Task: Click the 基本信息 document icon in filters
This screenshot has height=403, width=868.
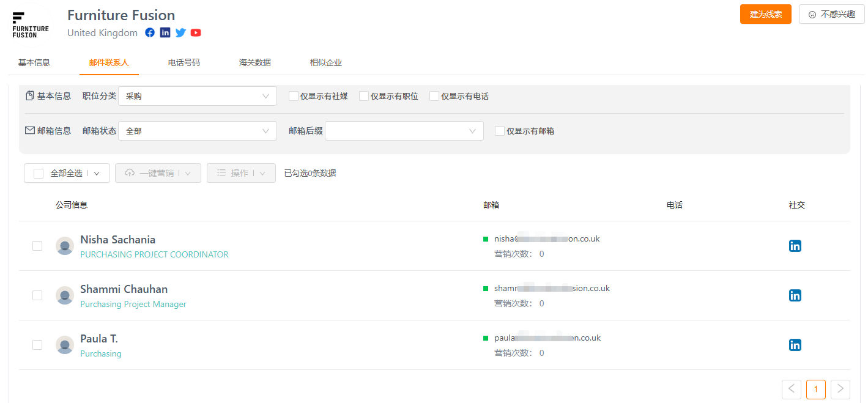Action: coord(30,96)
